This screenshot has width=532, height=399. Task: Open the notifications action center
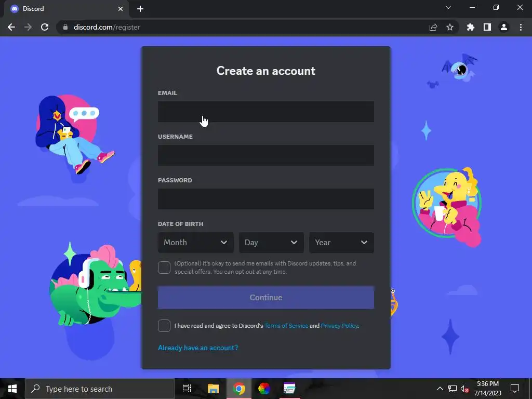coord(515,389)
